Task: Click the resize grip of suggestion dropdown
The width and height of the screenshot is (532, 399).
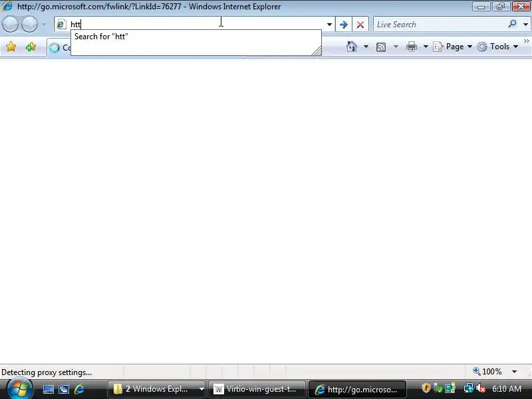Action: (x=317, y=51)
